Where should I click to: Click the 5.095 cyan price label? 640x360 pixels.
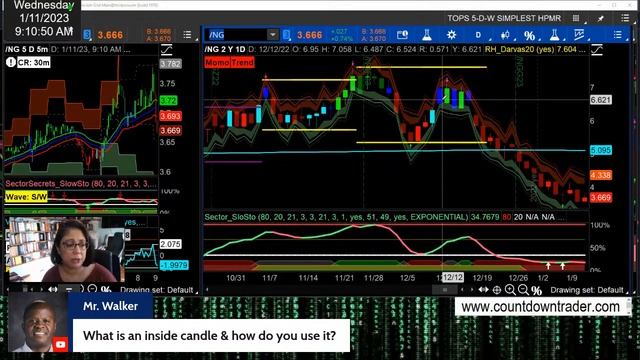coord(600,150)
